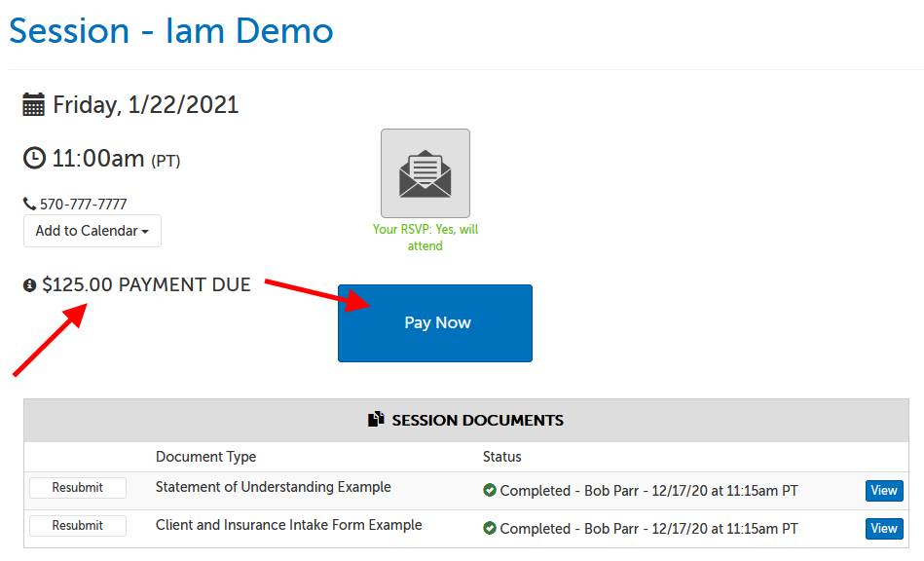Screen dimensions: 924x561
Task: Click the green checkmark beside Statement of Understanding status
Action: (490, 491)
